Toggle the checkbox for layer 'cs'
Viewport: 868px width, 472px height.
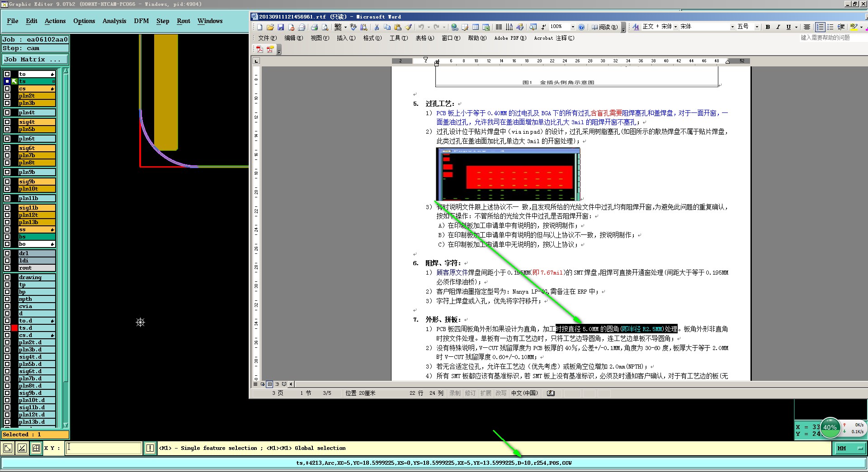pos(7,89)
